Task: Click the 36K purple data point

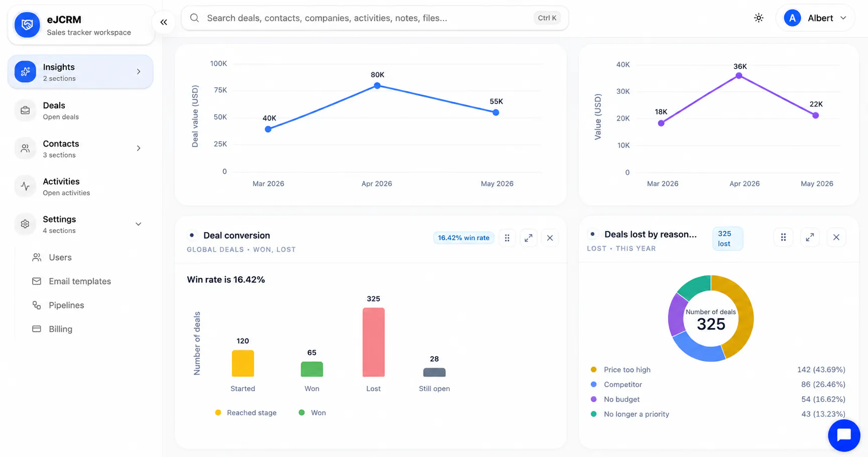Action: (x=739, y=76)
